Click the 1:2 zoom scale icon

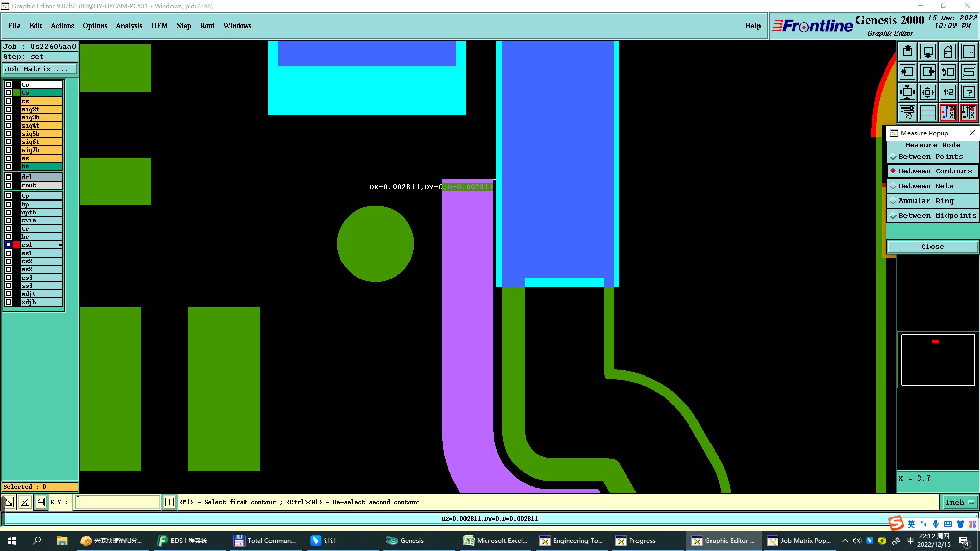point(948,92)
